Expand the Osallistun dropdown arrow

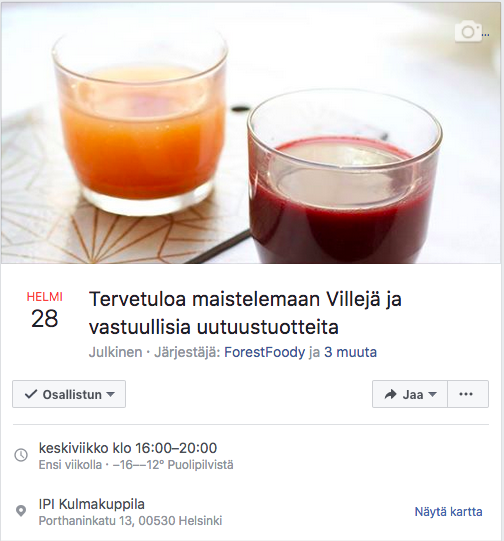[110, 394]
